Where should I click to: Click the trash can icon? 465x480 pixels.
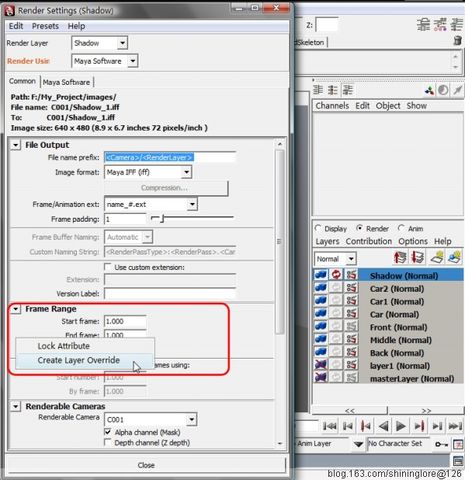(458, 41)
